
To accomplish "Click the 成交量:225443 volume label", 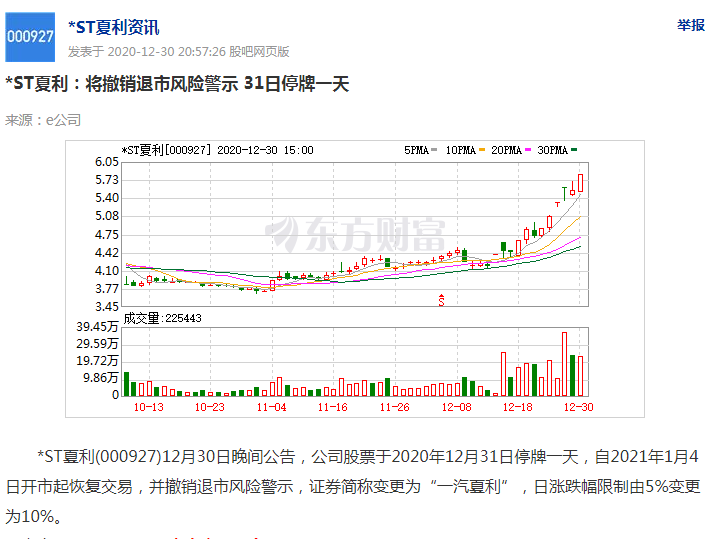I will (x=162, y=318).
